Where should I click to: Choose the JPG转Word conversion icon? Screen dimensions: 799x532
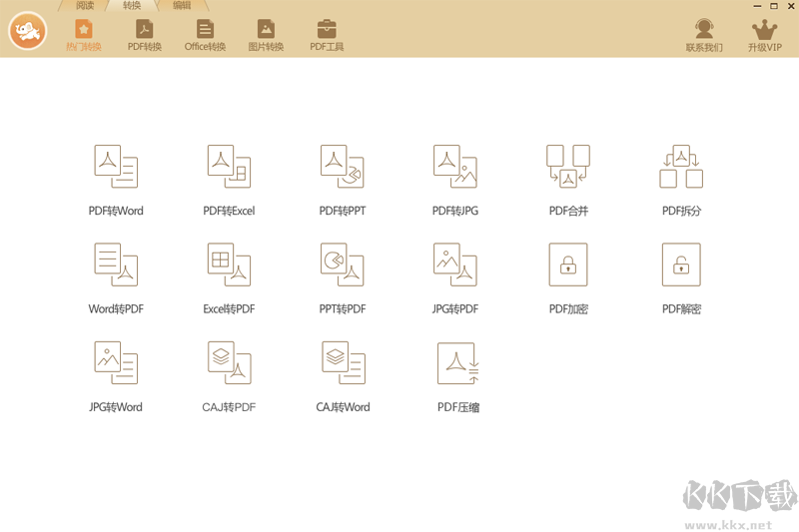(x=116, y=362)
